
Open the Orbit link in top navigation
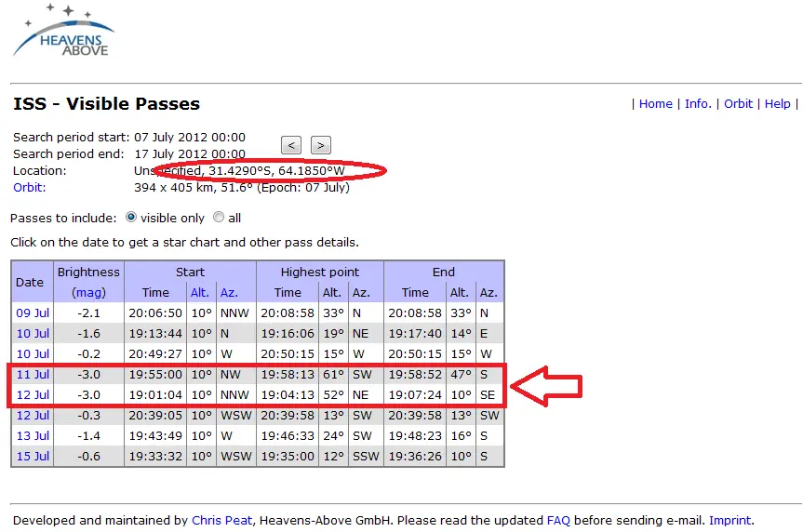coord(738,104)
